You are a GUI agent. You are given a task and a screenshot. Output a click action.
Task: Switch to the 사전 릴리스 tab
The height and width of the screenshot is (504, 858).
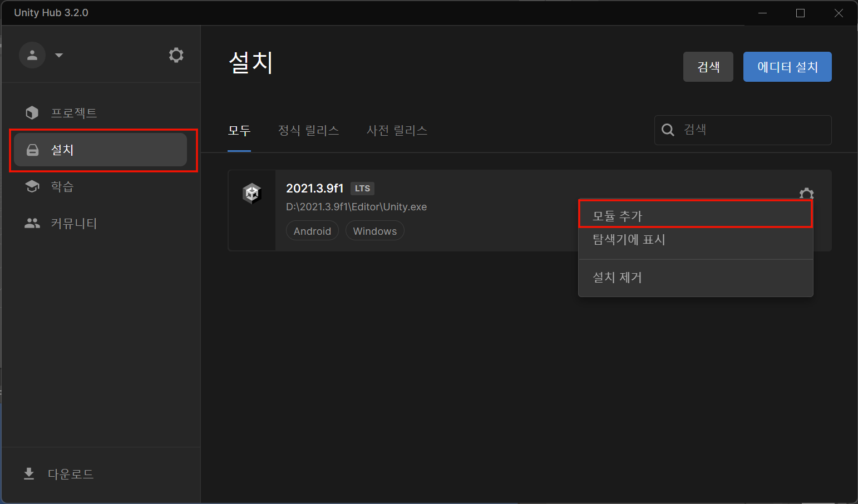(397, 131)
